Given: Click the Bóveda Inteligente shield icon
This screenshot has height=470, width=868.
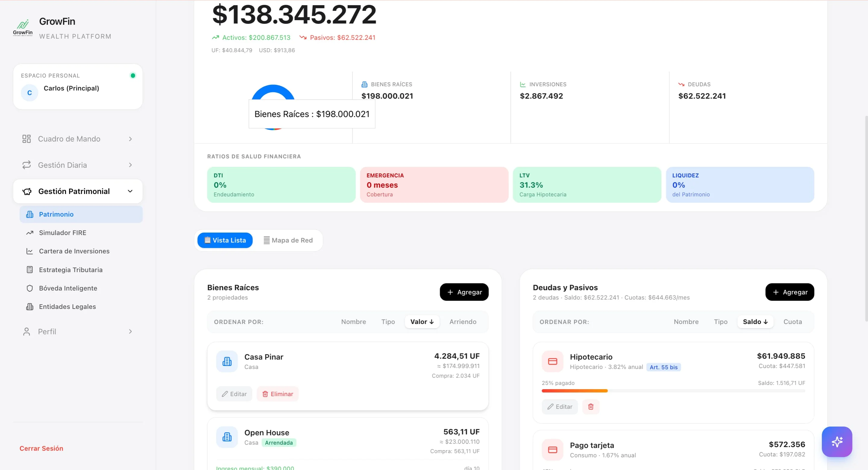Looking at the screenshot, I should tap(30, 288).
